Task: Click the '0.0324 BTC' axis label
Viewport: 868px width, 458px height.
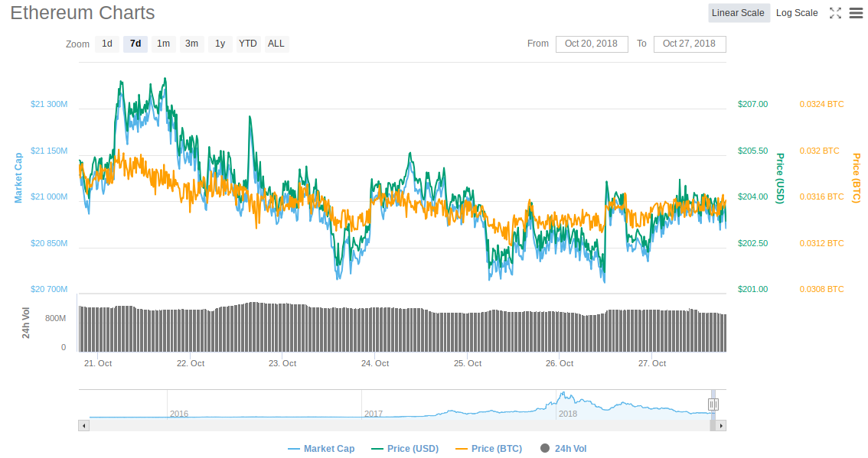Action: pos(821,104)
